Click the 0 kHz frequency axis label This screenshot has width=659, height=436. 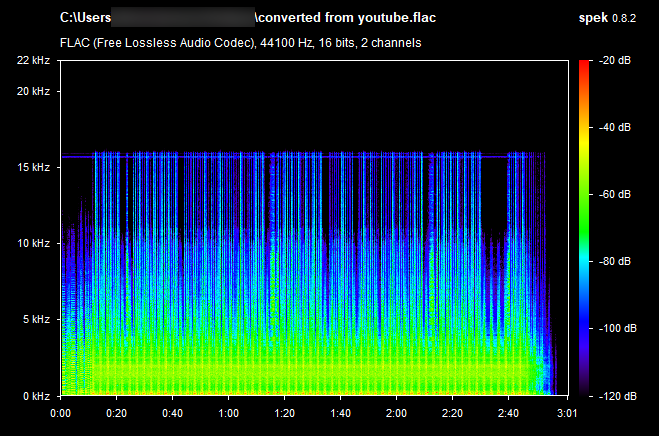click(38, 396)
